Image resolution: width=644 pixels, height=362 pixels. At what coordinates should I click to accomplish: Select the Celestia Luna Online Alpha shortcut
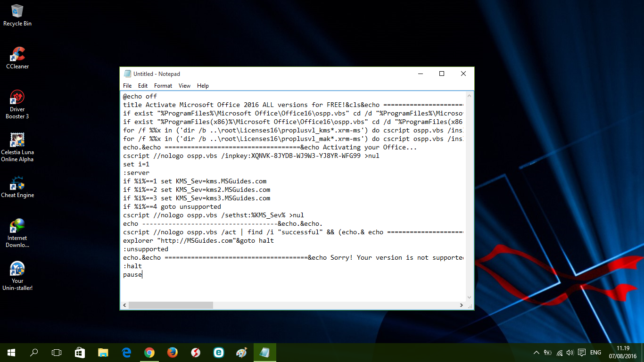point(17,147)
